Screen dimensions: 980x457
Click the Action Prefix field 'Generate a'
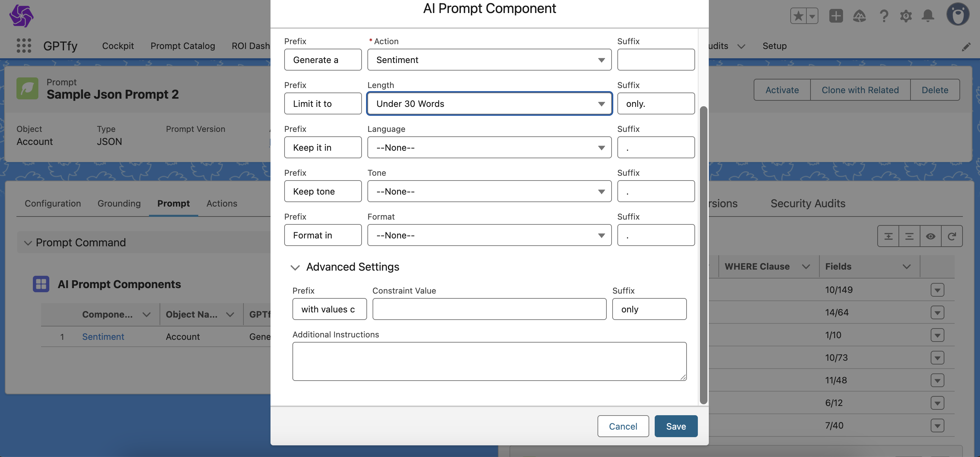[x=323, y=60]
